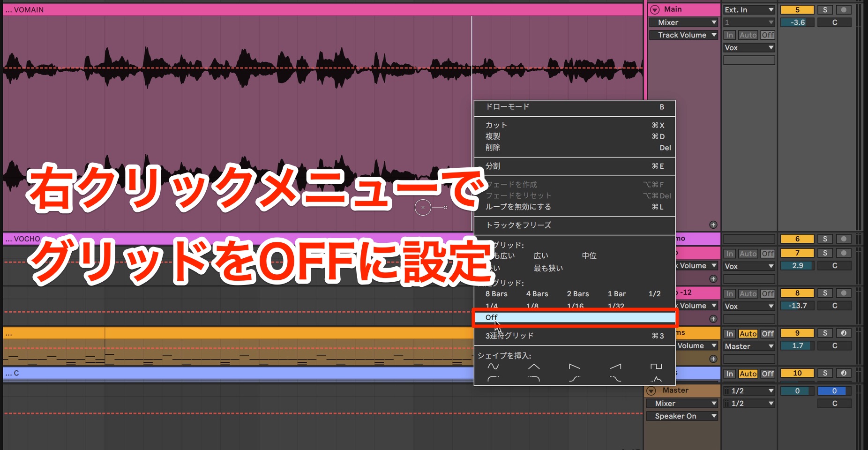Open the Speaker On control chooser

682,416
